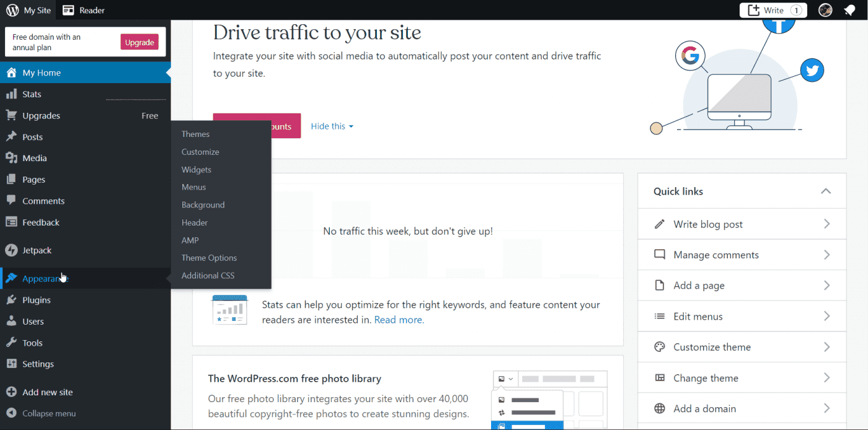Click the Users person icon
The image size is (868, 430).
click(11, 322)
